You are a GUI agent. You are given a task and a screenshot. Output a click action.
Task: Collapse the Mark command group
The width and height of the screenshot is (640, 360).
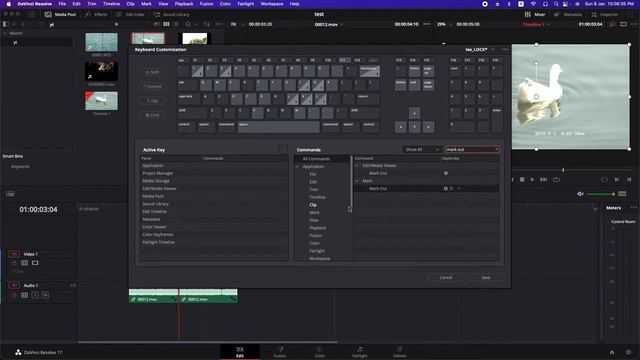pyautogui.click(x=357, y=181)
